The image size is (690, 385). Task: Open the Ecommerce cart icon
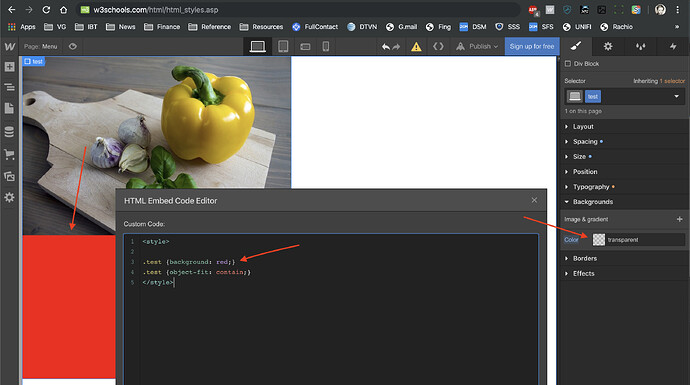tap(9, 154)
